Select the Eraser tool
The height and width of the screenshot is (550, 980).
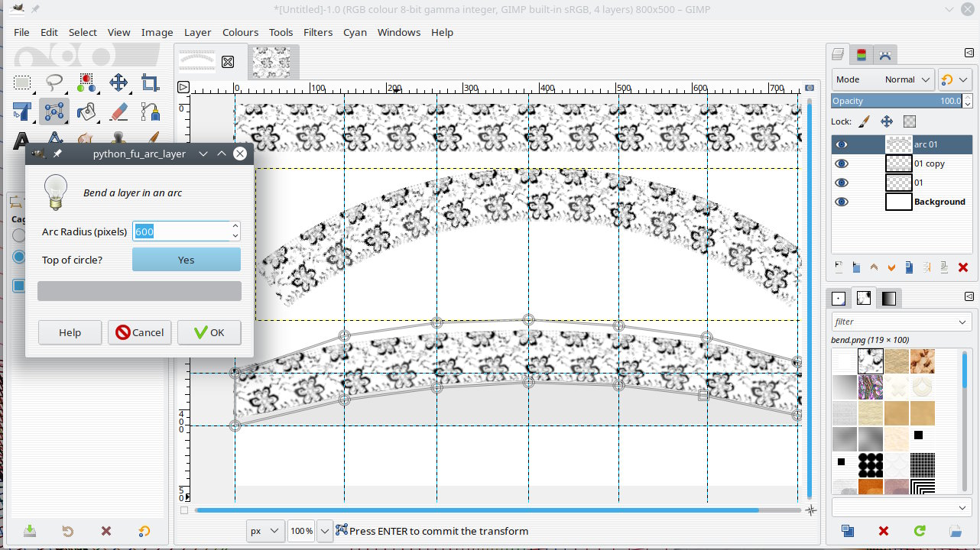tap(118, 112)
